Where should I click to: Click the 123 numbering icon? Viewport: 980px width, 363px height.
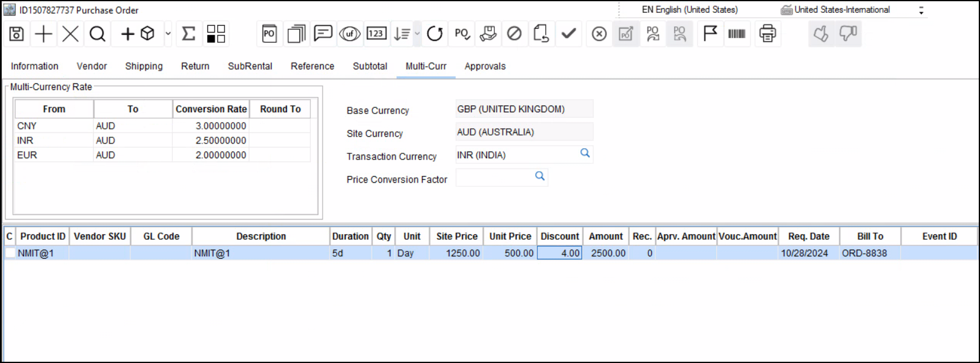[377, 33]
